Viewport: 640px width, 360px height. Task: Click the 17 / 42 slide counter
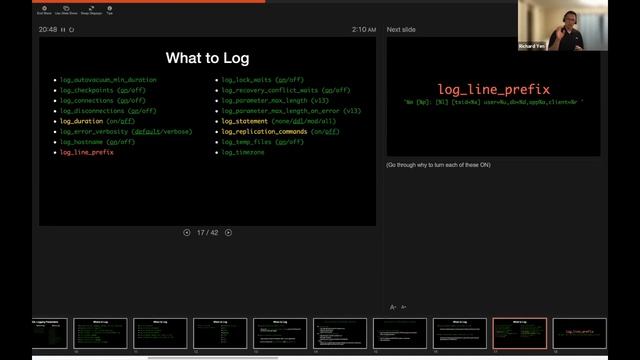point(207,233)
